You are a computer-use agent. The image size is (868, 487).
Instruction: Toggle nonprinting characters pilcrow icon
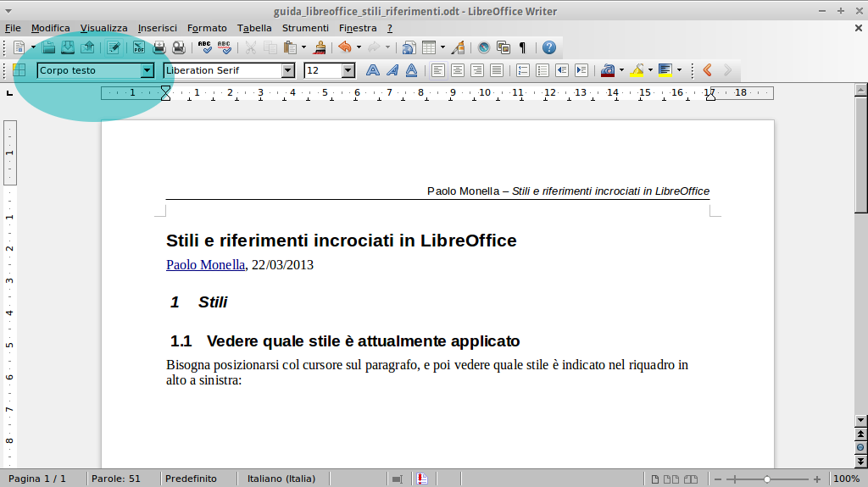522,47
